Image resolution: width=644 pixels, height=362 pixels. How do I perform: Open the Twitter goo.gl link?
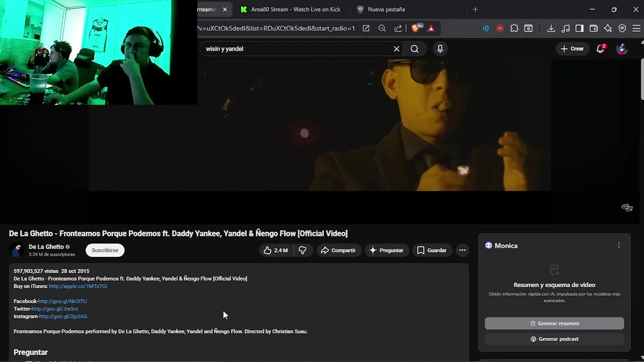coord(55,309)
